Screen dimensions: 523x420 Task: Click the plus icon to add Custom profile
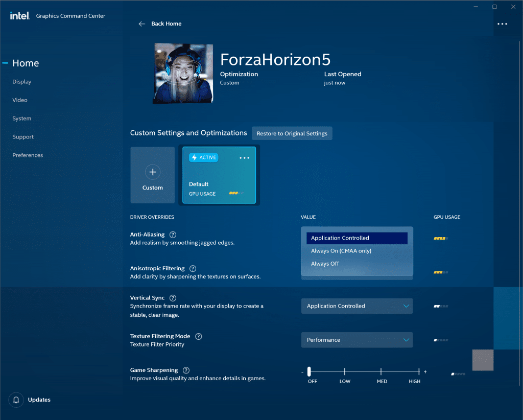pos(153,172)
